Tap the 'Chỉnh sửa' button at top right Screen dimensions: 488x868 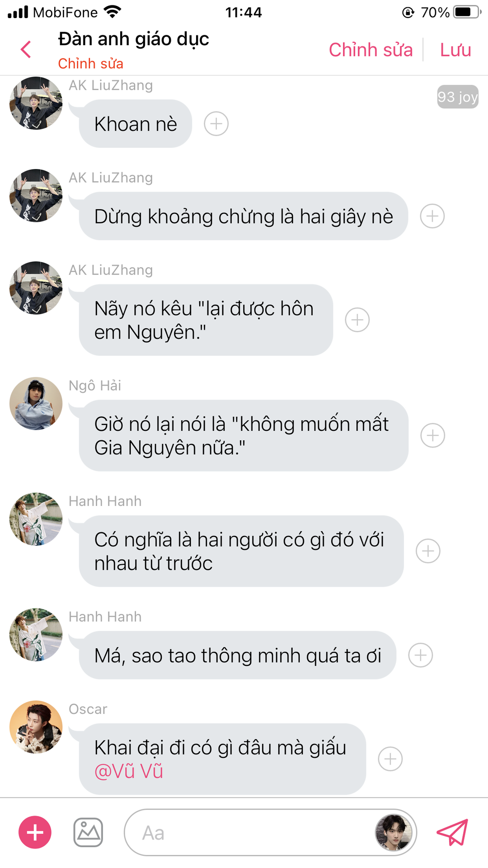371,50
